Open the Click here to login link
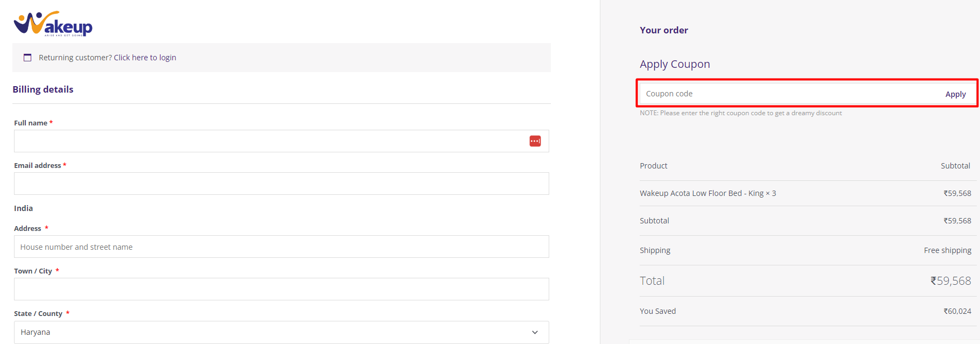The width and height of the screenshot is (980, 344). tap(145, 58)
